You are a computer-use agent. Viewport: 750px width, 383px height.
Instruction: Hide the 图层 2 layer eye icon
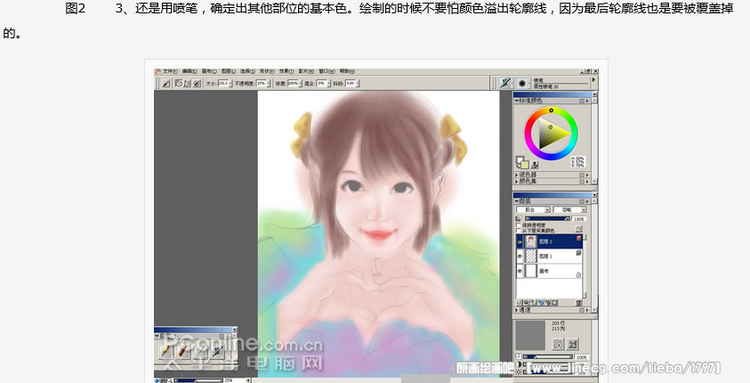click(x=520, y=242)
